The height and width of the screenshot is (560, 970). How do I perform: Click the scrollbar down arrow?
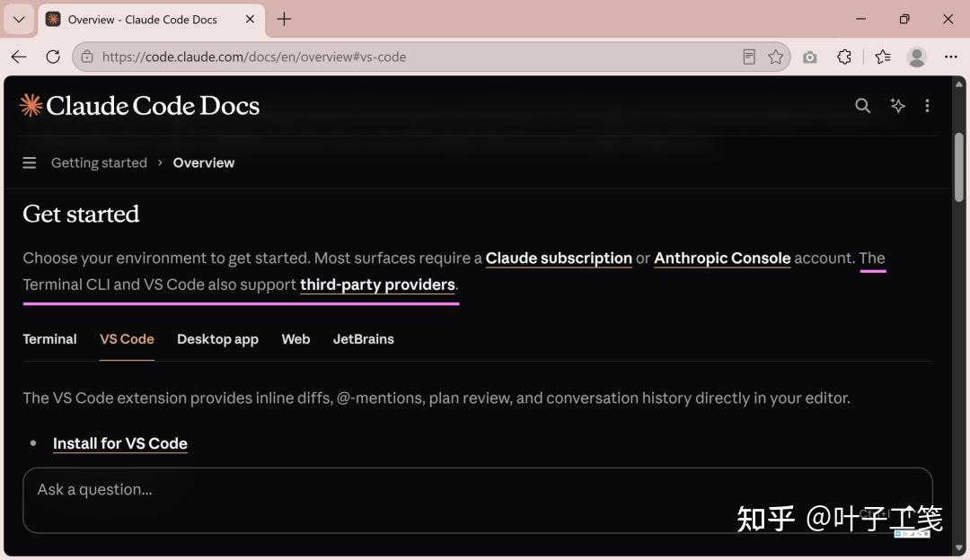click(x=959, y=547)
